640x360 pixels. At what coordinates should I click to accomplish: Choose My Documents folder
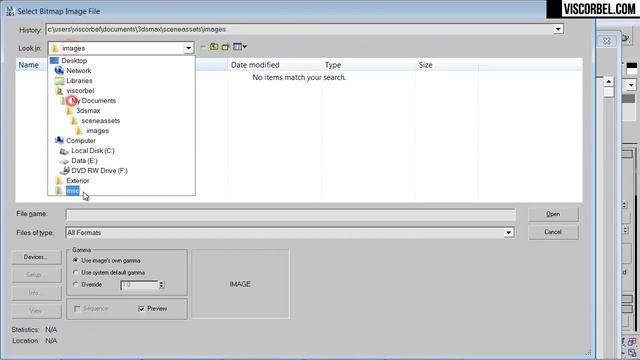(x=93, y=100)
